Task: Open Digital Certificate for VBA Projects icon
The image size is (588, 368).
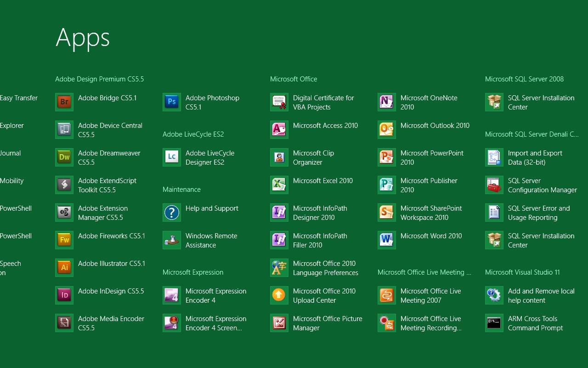Action: point(279,102)
